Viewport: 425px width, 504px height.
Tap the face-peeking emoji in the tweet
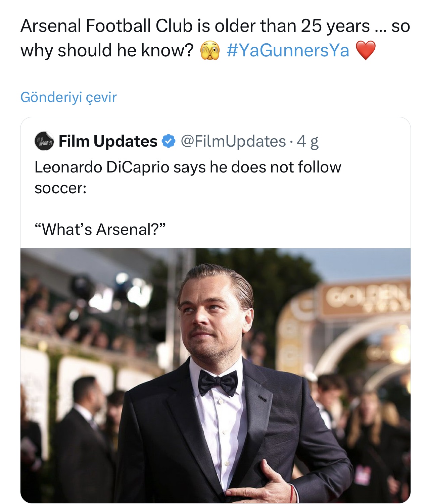pyautogui.click(x=210, y=51)
